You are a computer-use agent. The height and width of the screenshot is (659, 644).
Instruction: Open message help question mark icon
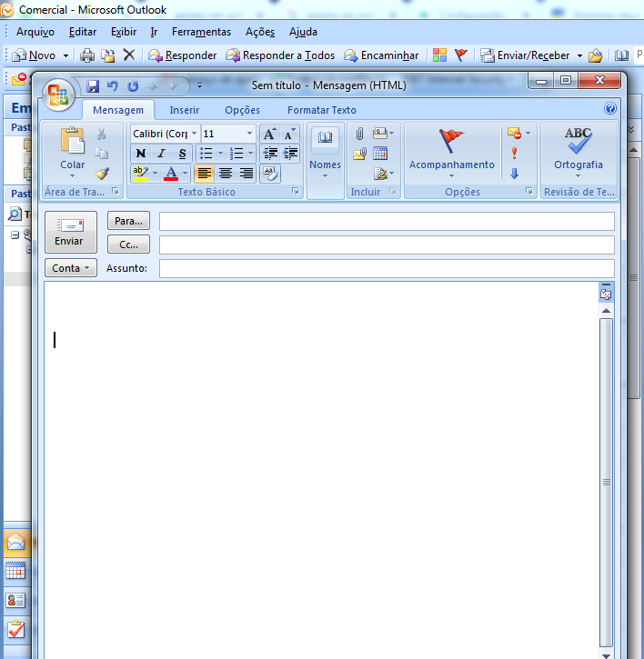(610, 109)
